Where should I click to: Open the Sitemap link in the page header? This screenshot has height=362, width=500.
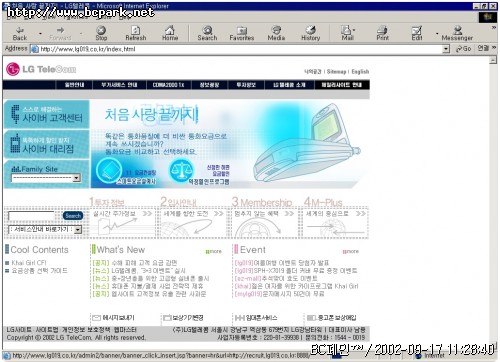[336, 71]
